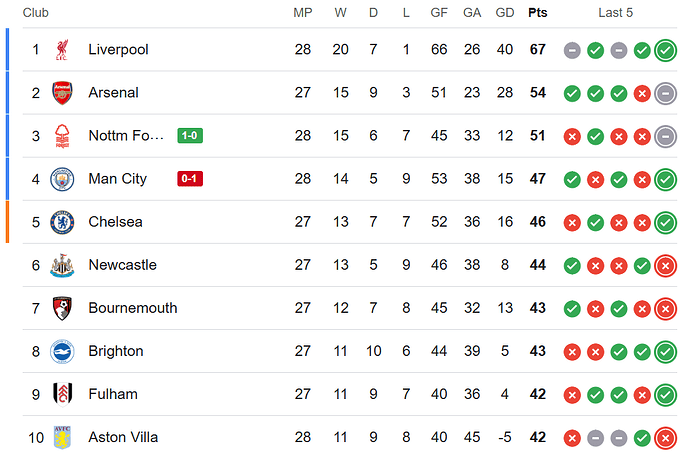Image resolution: width=690 pixels, height=452 pixels.
Task: Open the Fulham team name link
Action: 113,394
